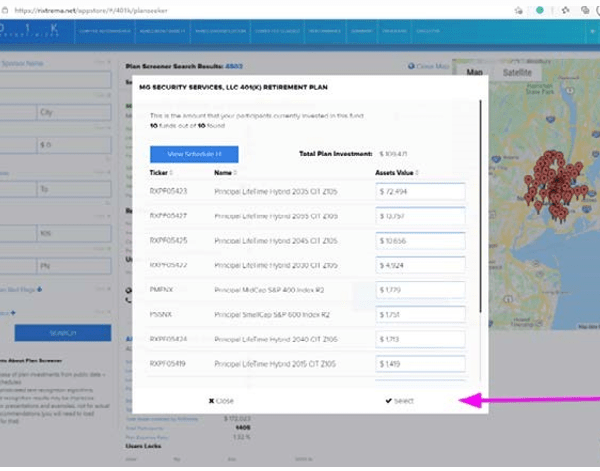Sort funds by Name column
The width and height of the screenshot is (600, 471).
224,172
